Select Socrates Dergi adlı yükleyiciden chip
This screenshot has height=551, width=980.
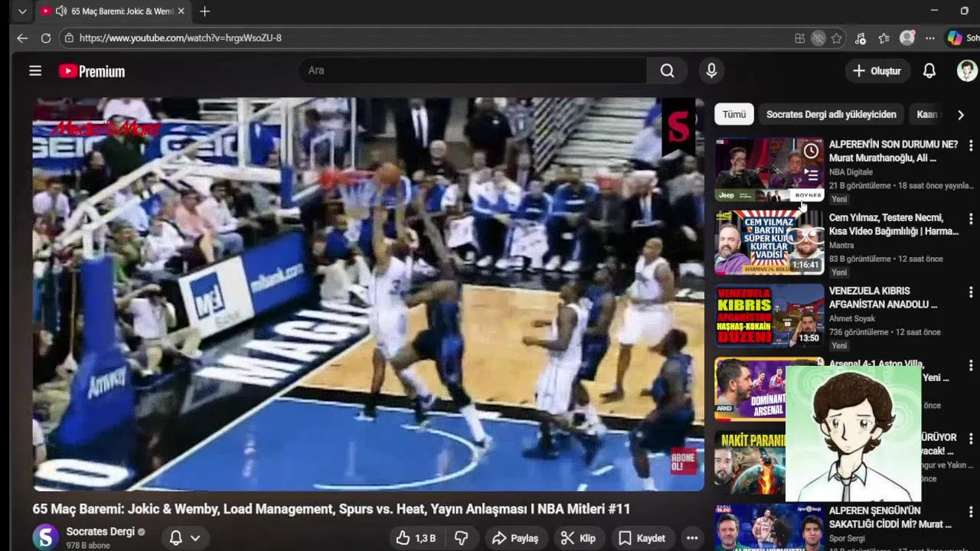[831, 114]
